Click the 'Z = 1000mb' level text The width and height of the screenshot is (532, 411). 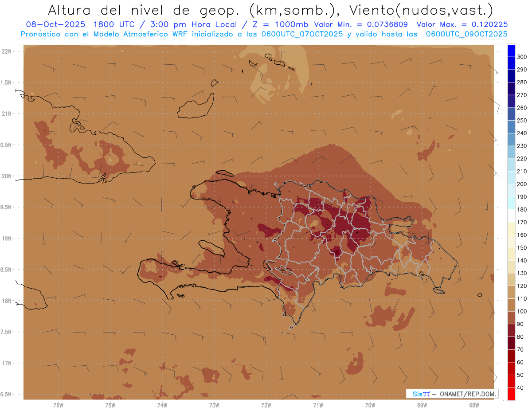(282, 24)
